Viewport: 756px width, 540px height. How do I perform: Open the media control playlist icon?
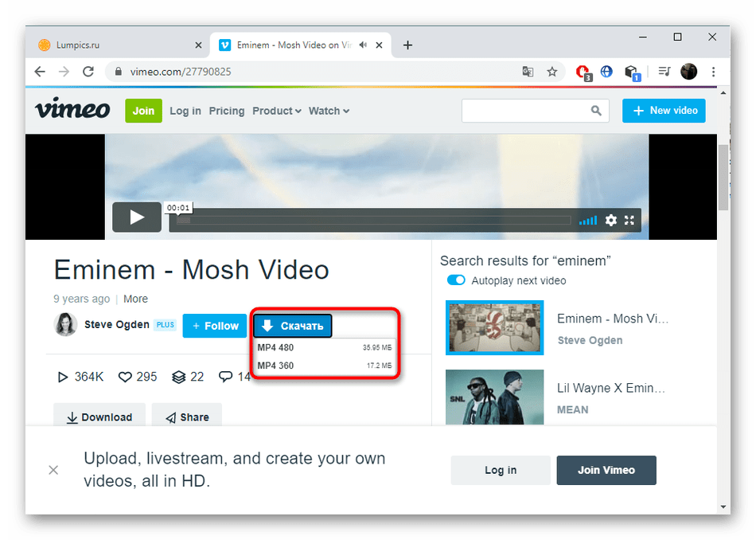tap(664, 72)
